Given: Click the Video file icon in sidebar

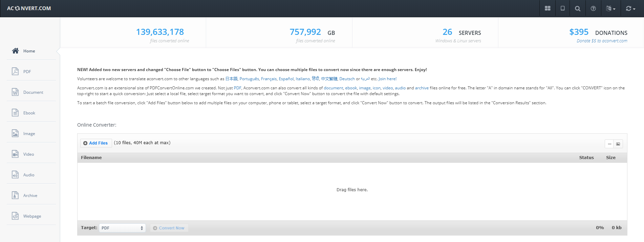Looking at the screenshot, I should (x=15, y=154).
